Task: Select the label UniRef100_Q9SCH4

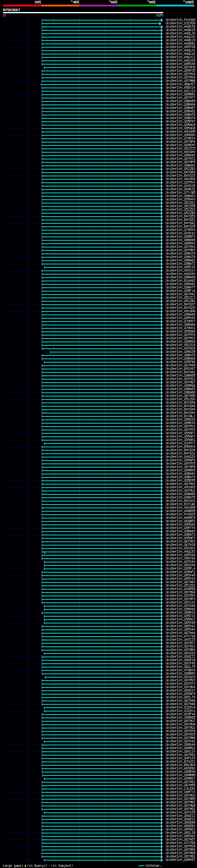Action: (x=180, y=565)
